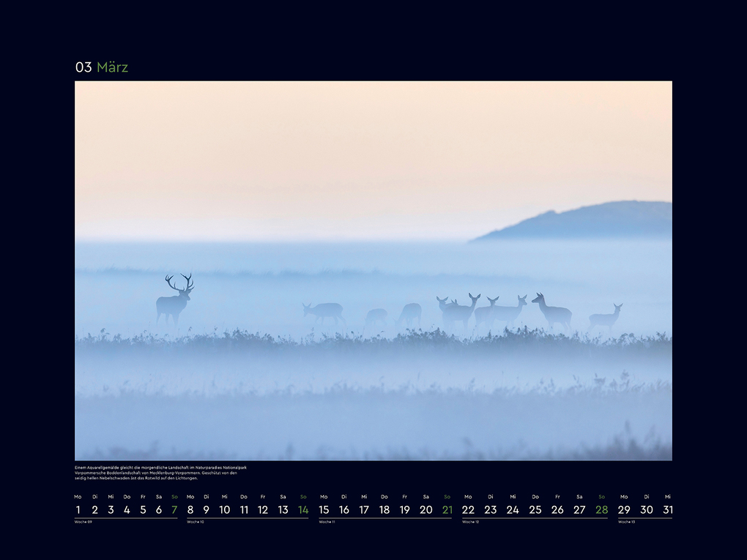This screenshot has height=560, width=747.
Task: Select Sunday the 14th highlighted in green
Action: point(302,509)
